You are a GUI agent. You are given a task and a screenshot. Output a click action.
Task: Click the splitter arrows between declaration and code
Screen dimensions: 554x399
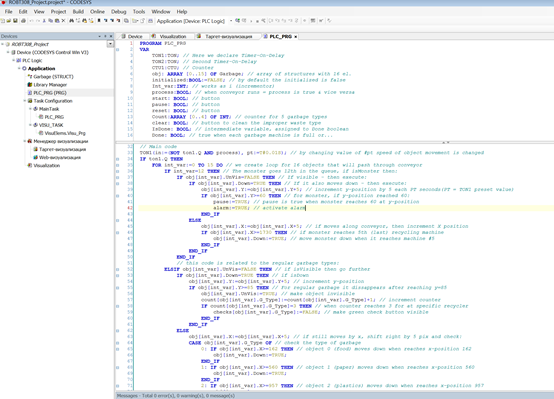446,142
